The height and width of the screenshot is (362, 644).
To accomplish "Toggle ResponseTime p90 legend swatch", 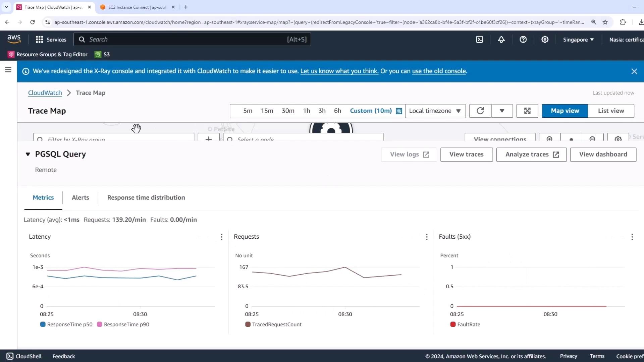I will (x=99, y=324).
